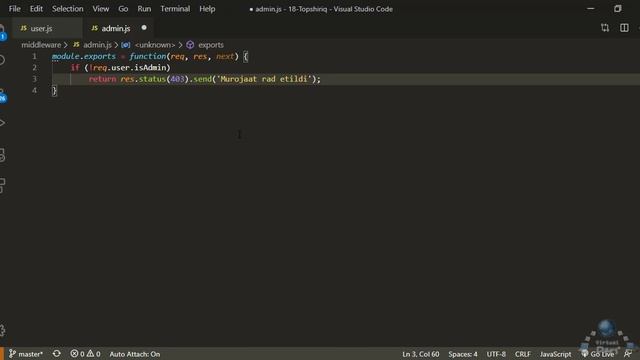Change the CRLF end of line sequence
Viewport: 640px width, 360px height.
(x=523, y=354)
